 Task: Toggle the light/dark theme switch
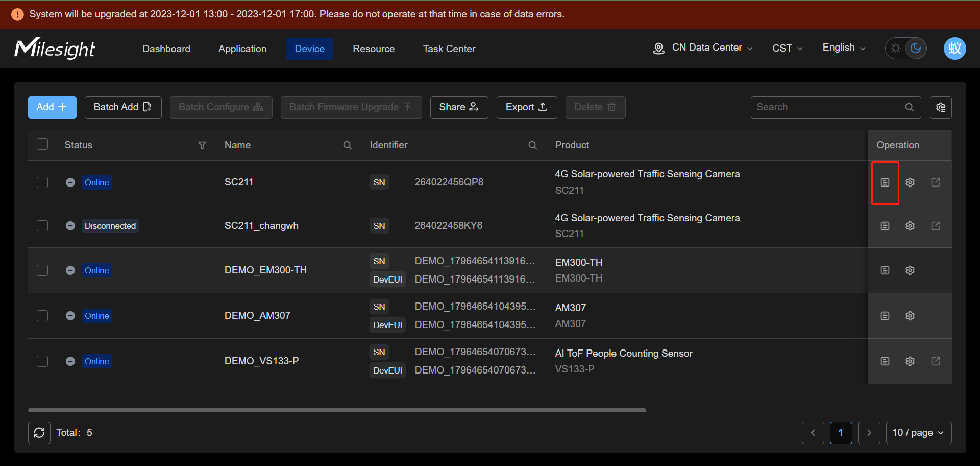click(x=906, y=49)
